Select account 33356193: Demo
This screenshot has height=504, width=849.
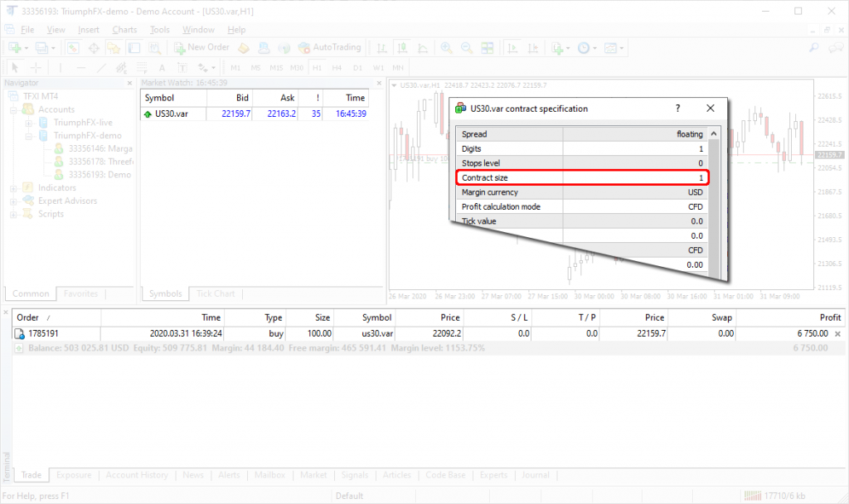[x=99, y=175]
